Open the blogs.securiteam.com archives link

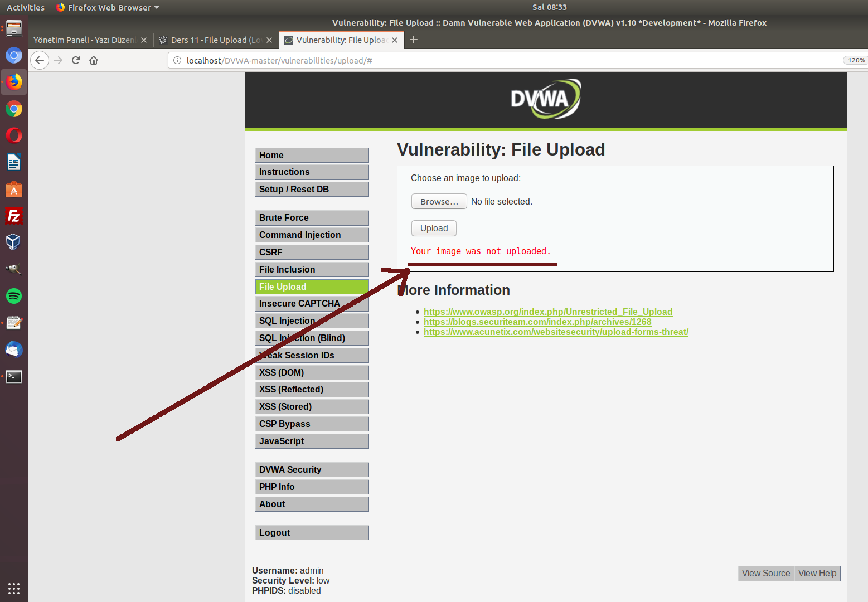(x=537, y=322)
